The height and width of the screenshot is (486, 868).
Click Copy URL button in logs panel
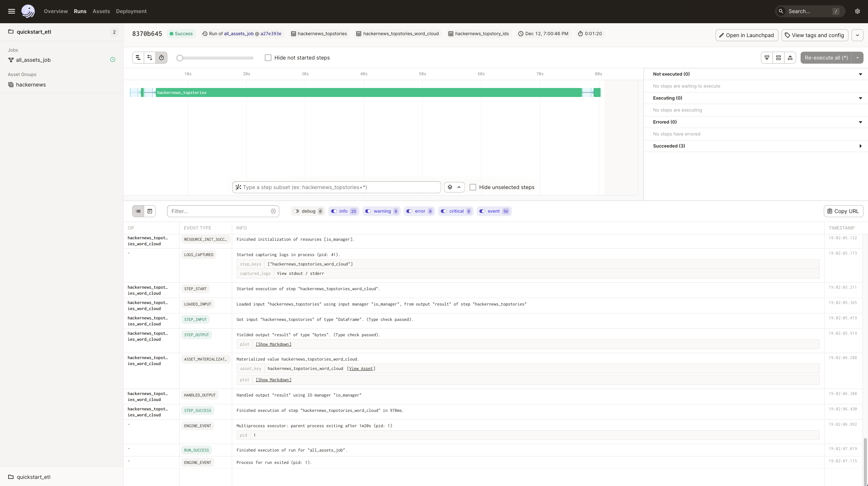pos(843,211)
